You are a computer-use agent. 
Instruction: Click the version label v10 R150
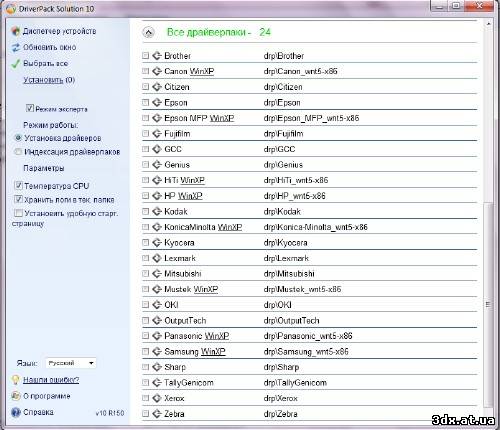(110, 413)
